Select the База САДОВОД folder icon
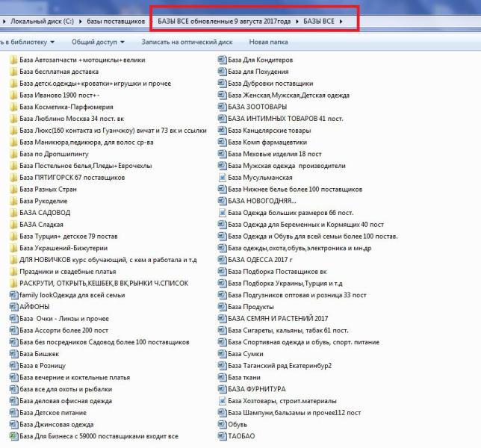This screenshot has width=481, height=448. tap(13, 213)
